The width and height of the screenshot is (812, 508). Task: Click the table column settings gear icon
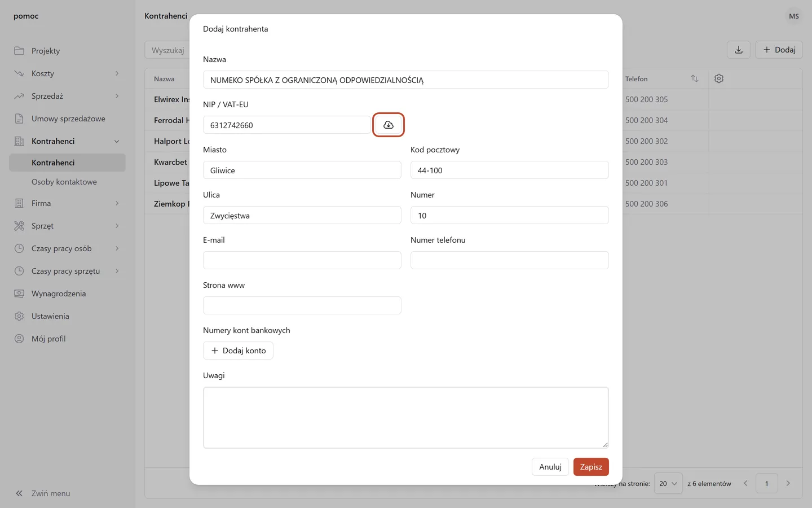pos(719,79)
